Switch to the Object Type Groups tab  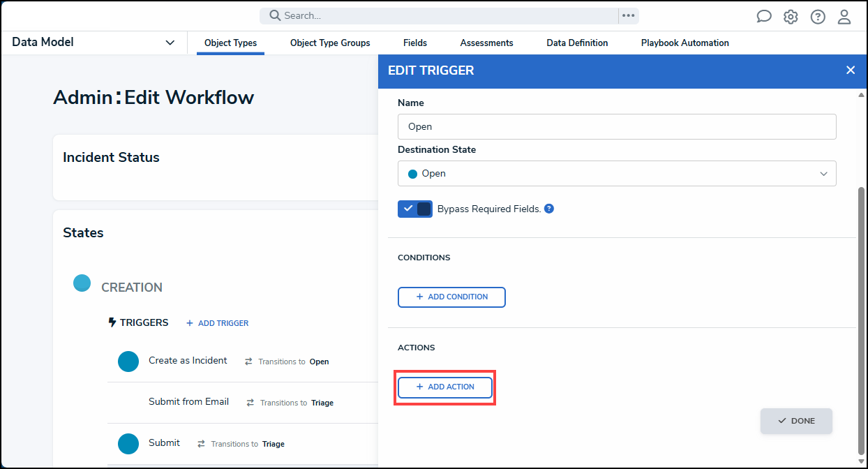pyautogui.click(x=330, y=43)
